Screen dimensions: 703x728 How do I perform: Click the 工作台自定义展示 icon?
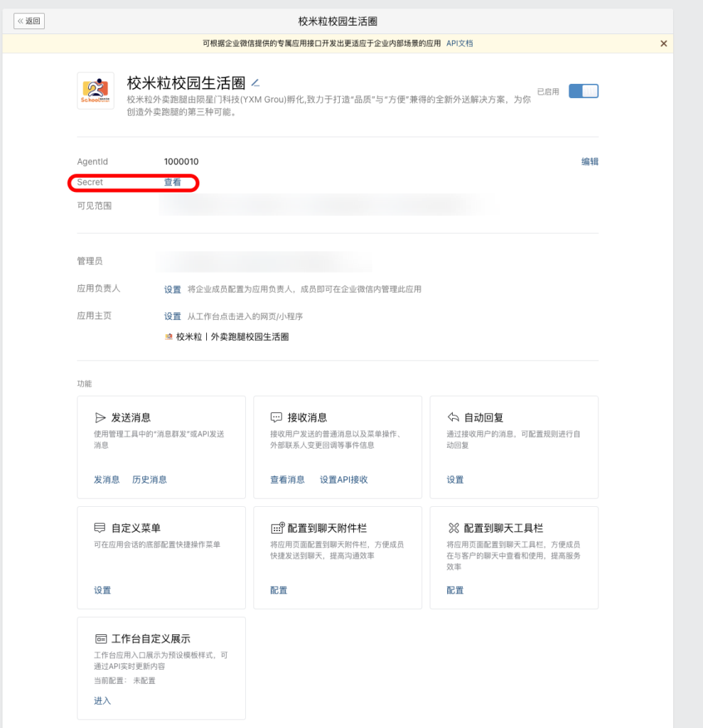point(100,638)
